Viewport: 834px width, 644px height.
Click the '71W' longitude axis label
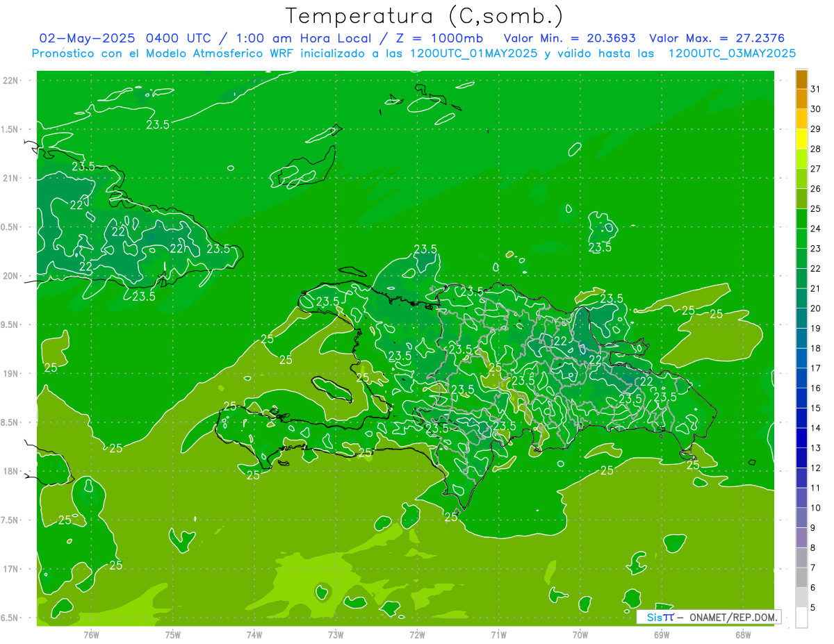498,635
